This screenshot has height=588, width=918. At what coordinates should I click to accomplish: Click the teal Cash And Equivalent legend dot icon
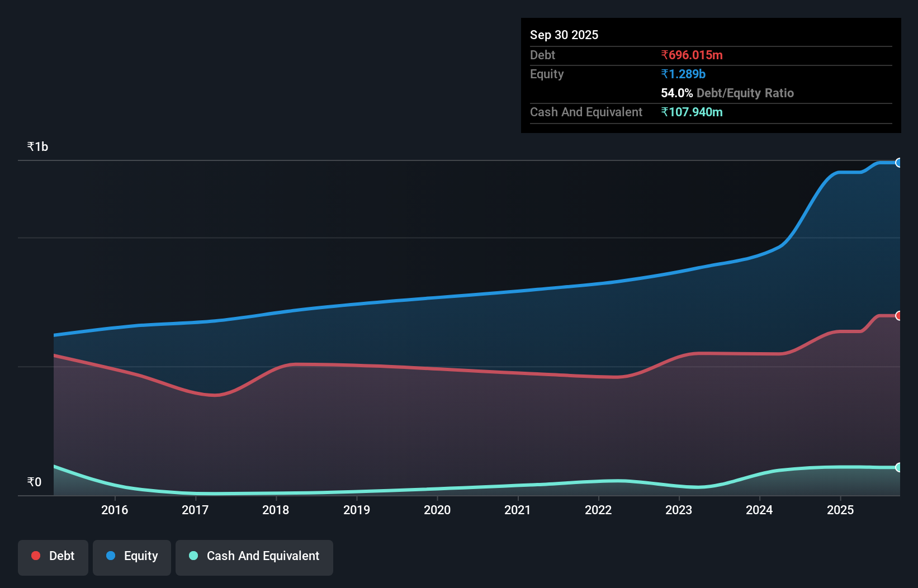193,556
